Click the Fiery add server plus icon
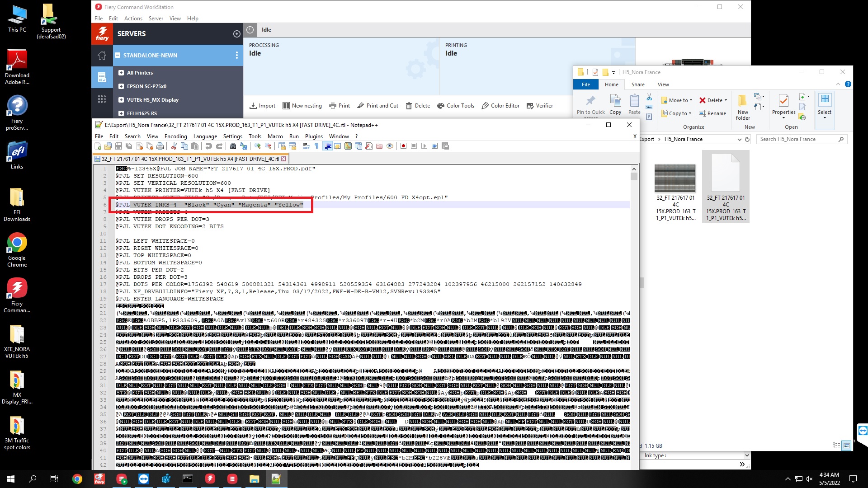The height and width of the screenshot is (488, 868). [236, 34]
